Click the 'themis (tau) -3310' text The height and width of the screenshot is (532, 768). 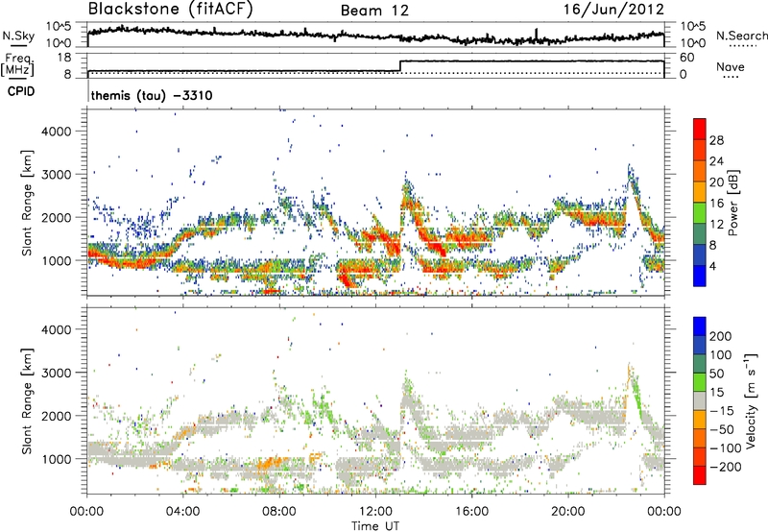[152, 95]
